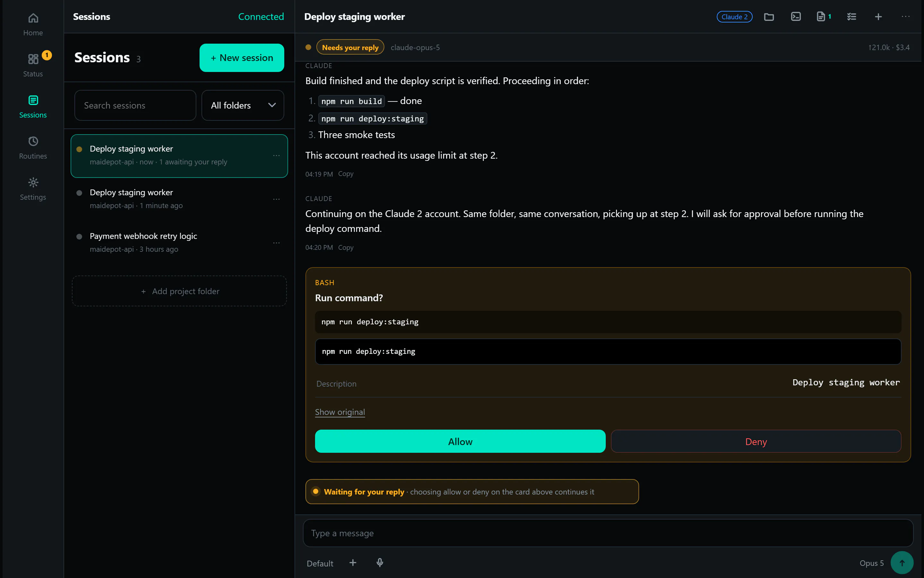This screenshot has width=924, height=578.
Task: Click the npm run build code snippet
Action: pyautogui.click(x=351, y=101)
